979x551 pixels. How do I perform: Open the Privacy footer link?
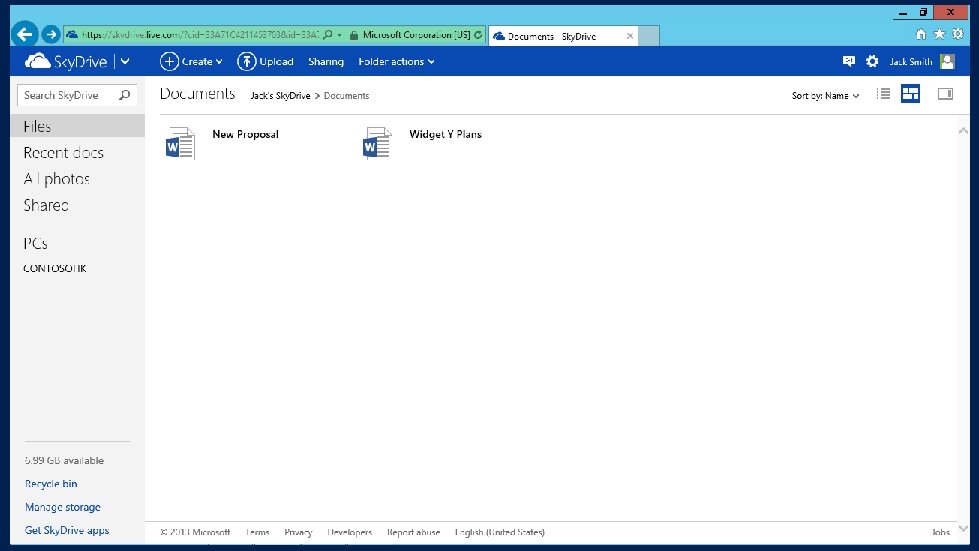tap(298, 532)
